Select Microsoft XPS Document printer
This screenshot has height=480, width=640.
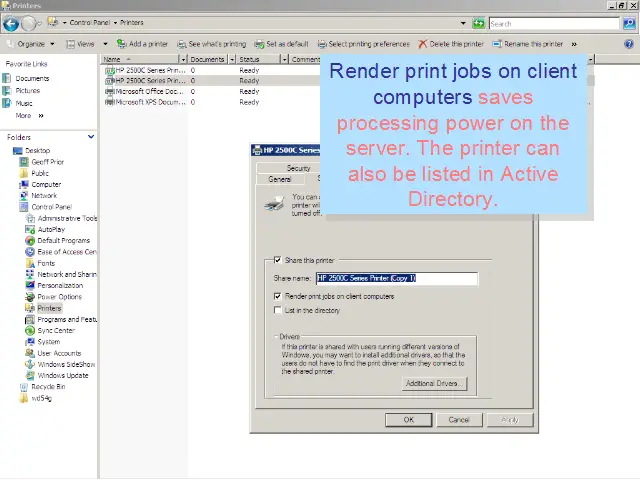145,102
